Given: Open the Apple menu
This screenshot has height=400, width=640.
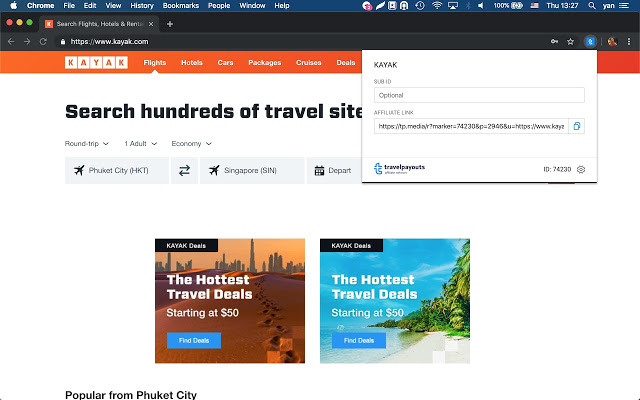Looking at the screenshot, I should (x=13, y=5).
